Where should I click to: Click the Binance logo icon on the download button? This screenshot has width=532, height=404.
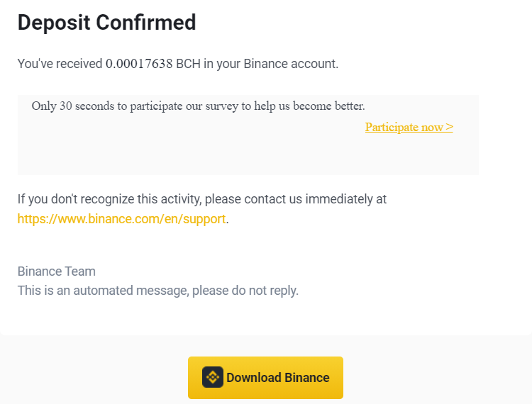click(212, 377)
